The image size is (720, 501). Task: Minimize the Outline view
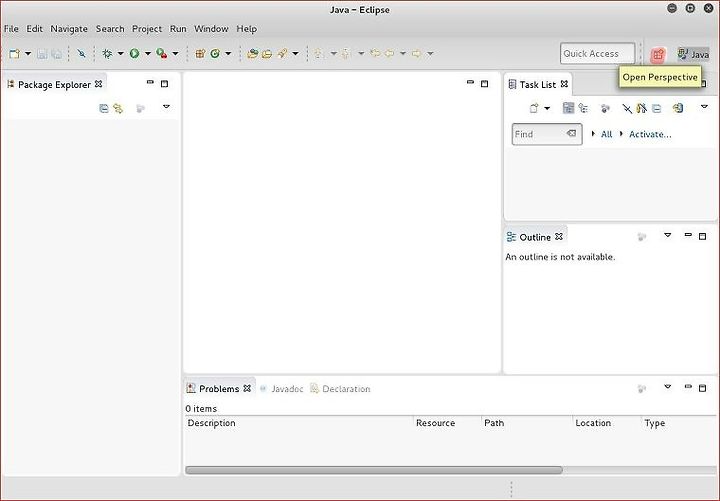pyautogui.click(x=688, y=235)
